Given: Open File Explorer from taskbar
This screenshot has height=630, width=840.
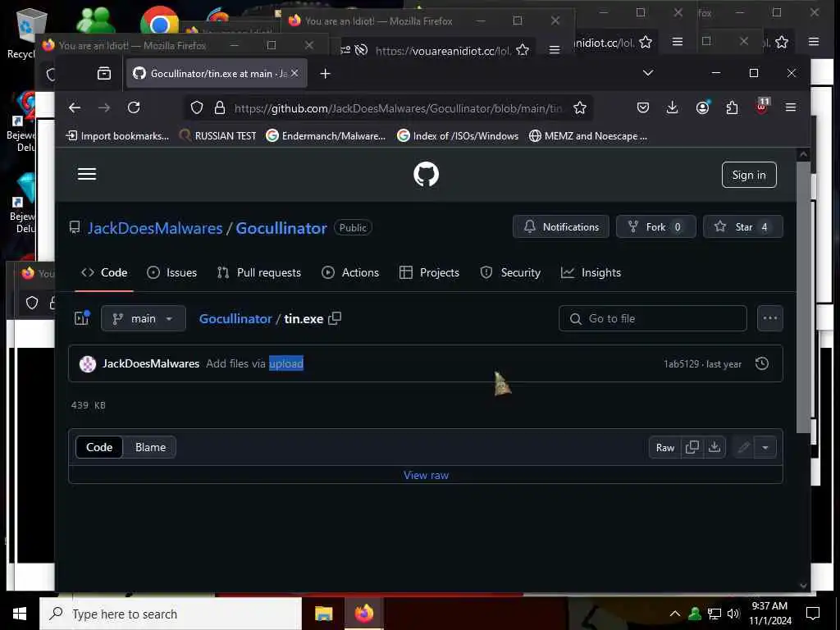Looking at the screenshot, I should click(x=323, y=614).
